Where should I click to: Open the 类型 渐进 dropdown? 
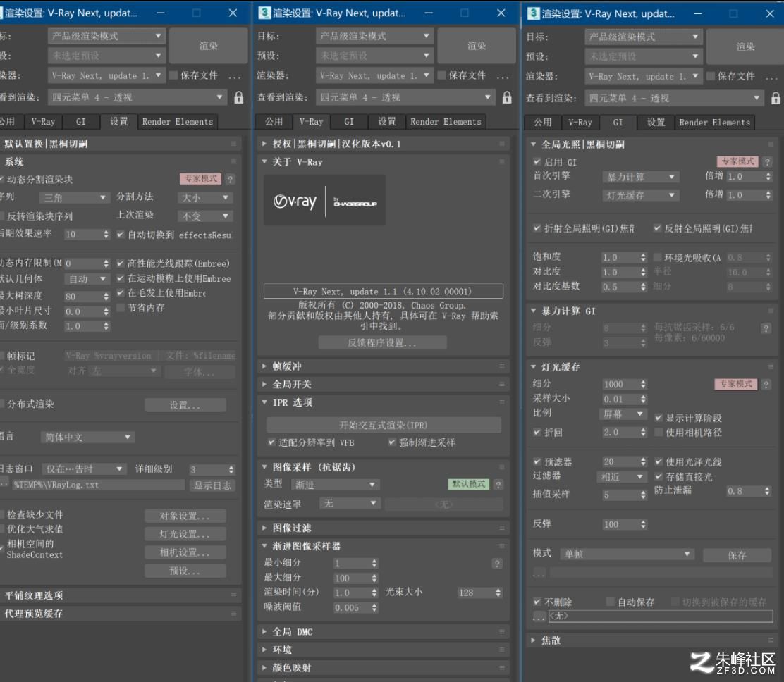(x=336, y=485)
